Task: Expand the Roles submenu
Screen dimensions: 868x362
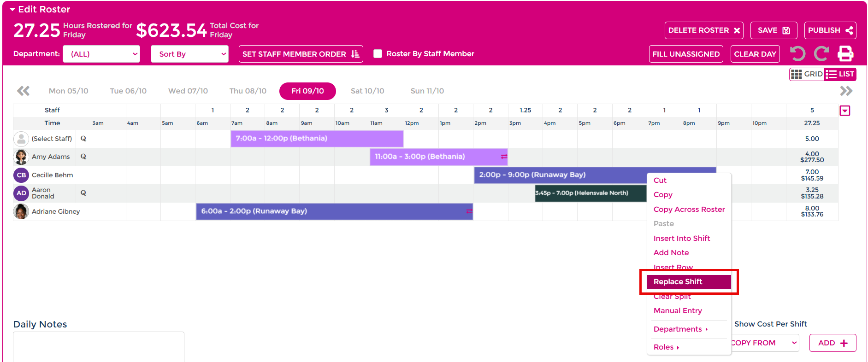Action: pos(667,347)
